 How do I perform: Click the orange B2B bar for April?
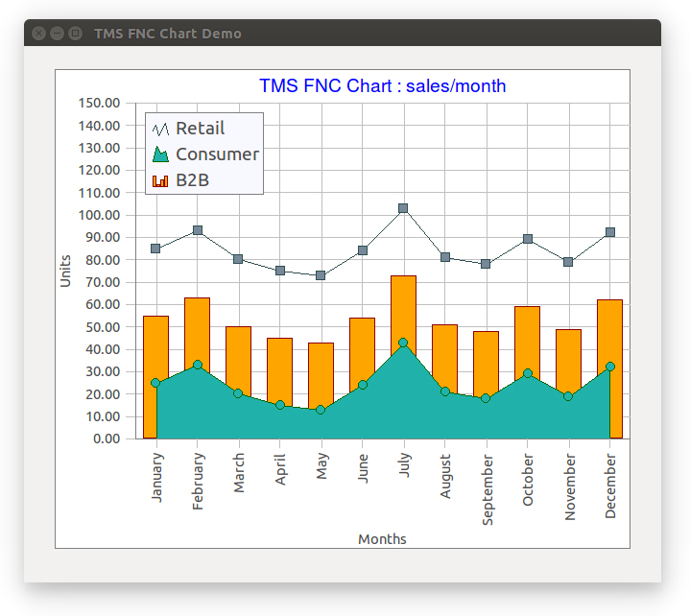click(x=279, y=370)
